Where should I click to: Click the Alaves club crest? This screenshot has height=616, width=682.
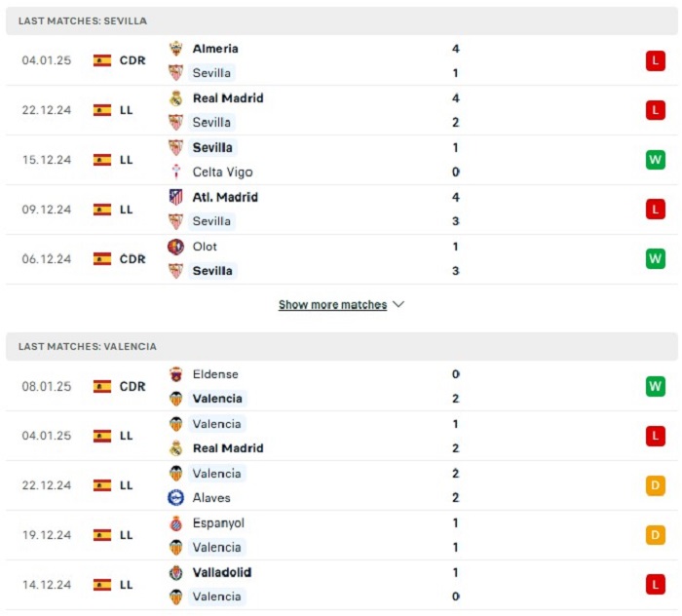[x=175, y=498]
